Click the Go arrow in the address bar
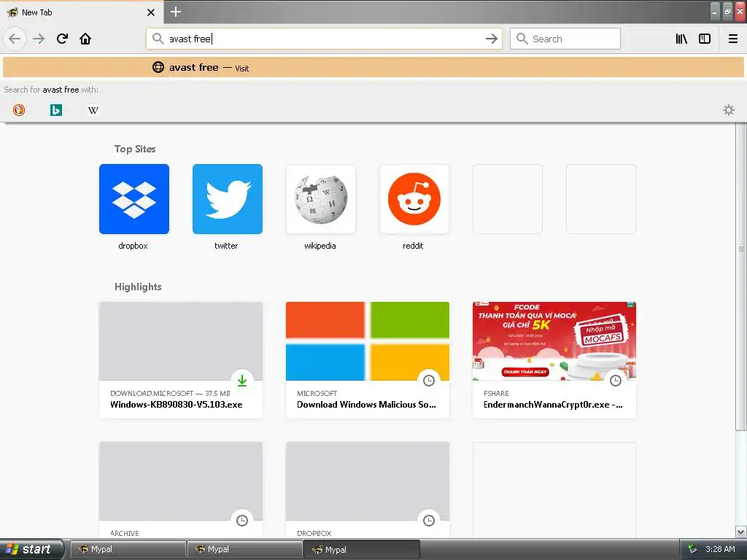This screenshot has width=747, height=560. [491, 39]
